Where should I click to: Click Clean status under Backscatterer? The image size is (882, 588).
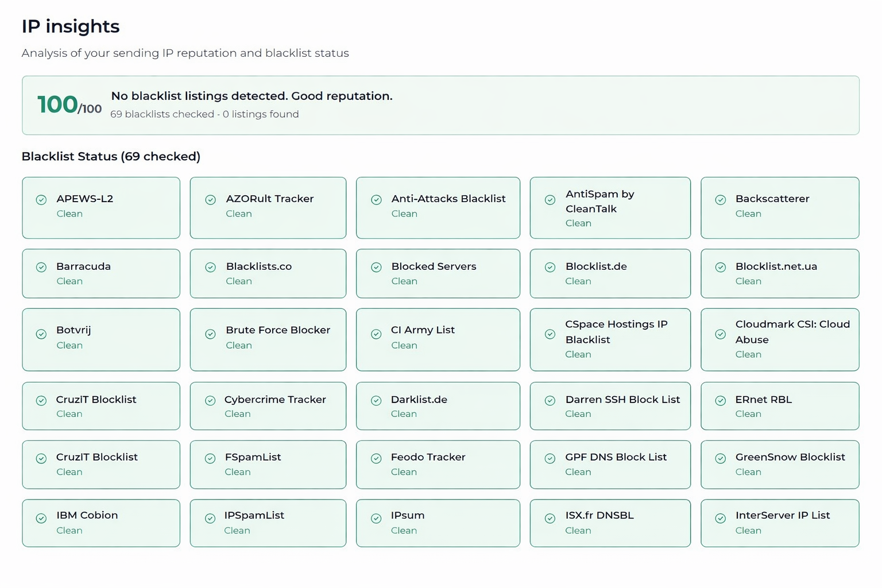tap(748, 214)
